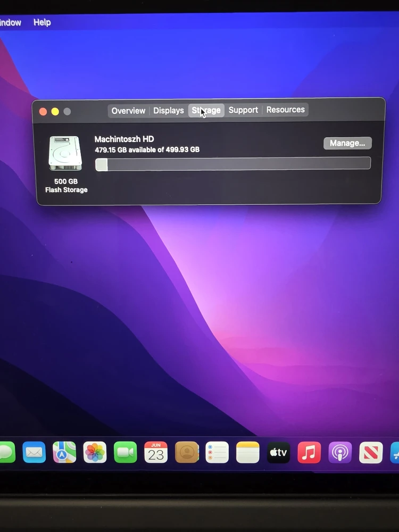Screen dimensions: 399x532
Task: Open Messages from the Dock
Action: tap(7, 452)
